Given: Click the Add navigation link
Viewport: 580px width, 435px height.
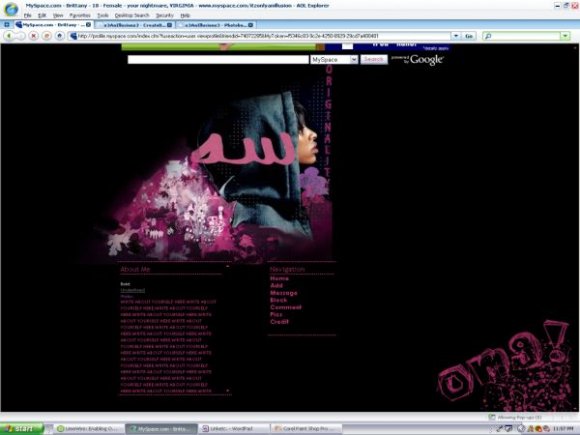Looking at the screenshot, I should tap(276, 286).
